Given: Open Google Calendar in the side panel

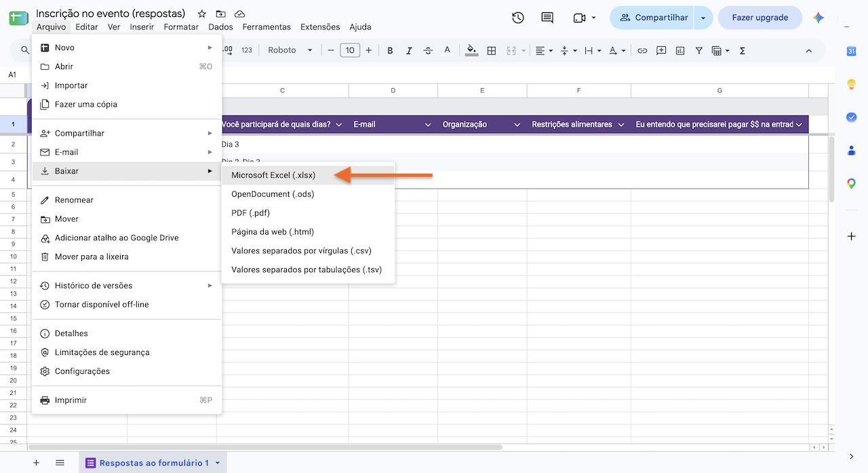Looking at the screenshot, I should tap(852, 51).
